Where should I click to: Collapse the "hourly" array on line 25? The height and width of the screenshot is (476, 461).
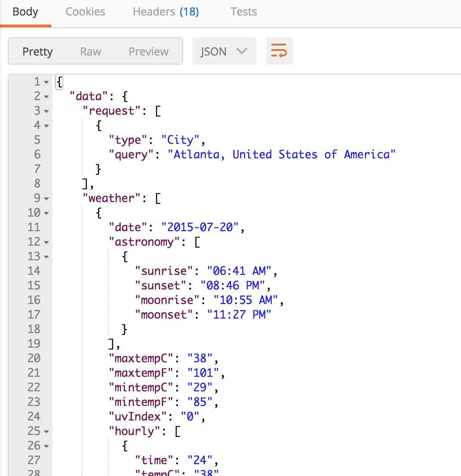point(46,432)
